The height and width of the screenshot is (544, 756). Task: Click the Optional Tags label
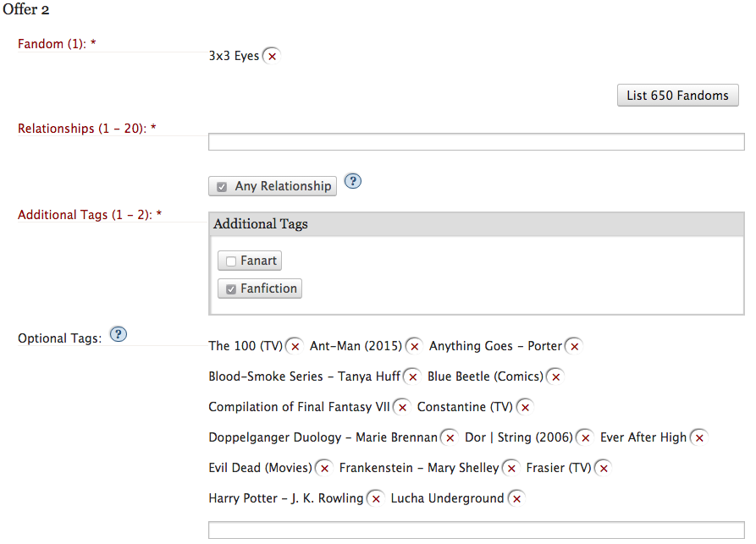pyautogui.click(x=60, y=338)
